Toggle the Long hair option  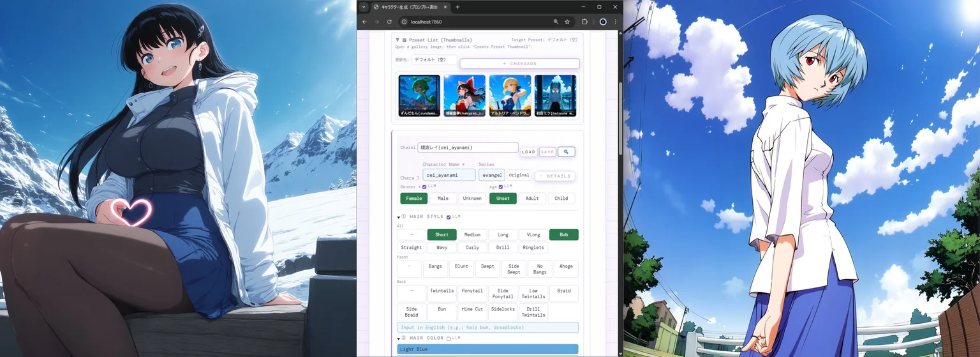[503, 235]
